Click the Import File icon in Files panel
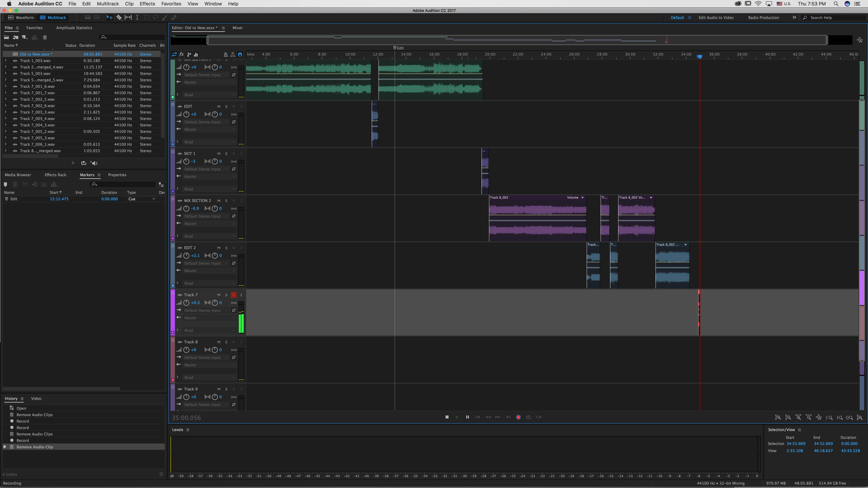This screenshot has width=868, height=488. (15, 37)
